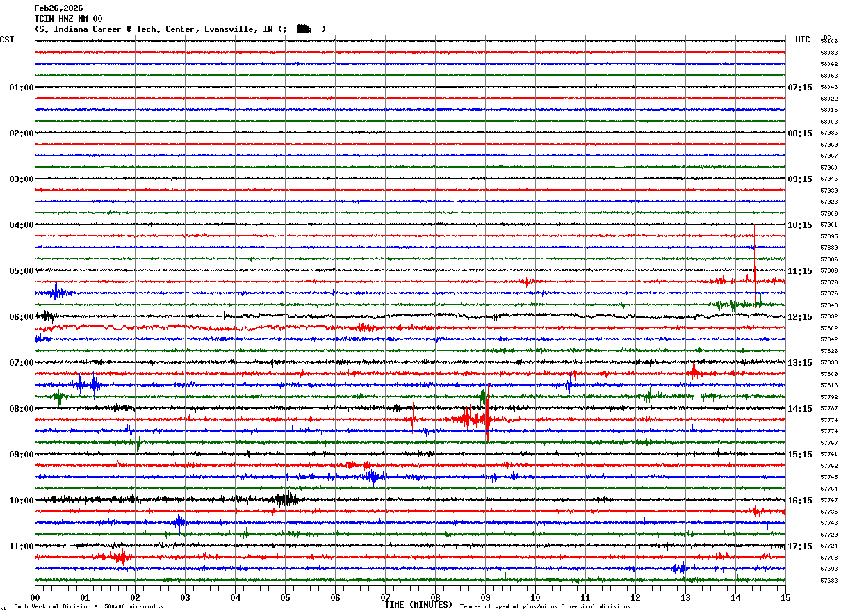Click the DC value 57848

tap(828, 305)
